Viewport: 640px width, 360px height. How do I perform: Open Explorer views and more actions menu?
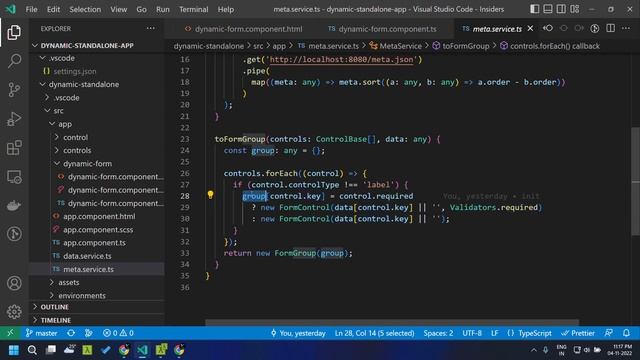point(151,29)
